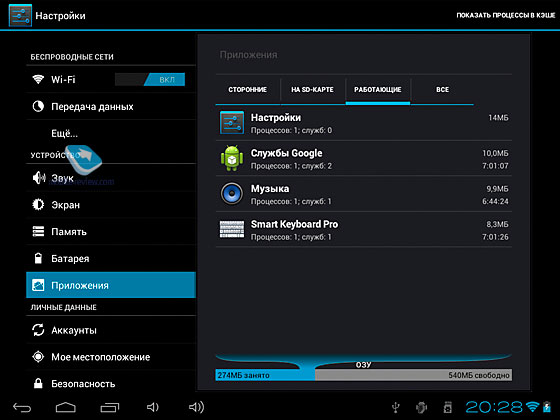
Task: Turn off the Wi-Fi ВКЛ switch
Action: coord(150,79)
